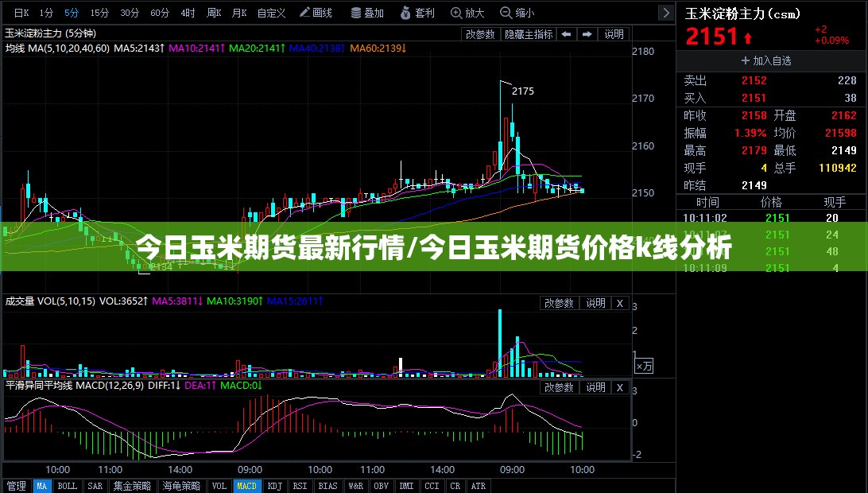The height and width of the screenshot is (493, 868).
Task: Click 改参数 on the main chart header
Action: coord(480,34)
